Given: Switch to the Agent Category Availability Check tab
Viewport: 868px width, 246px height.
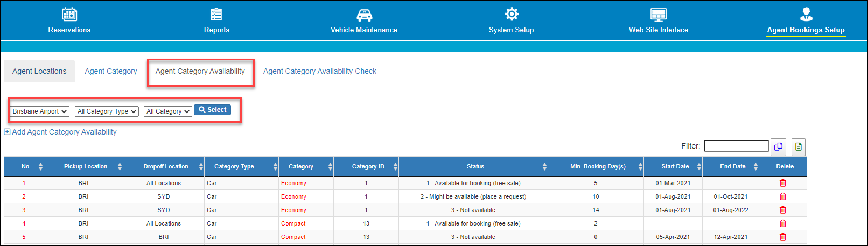Looking at the screenshot, I should pos(320,71).
